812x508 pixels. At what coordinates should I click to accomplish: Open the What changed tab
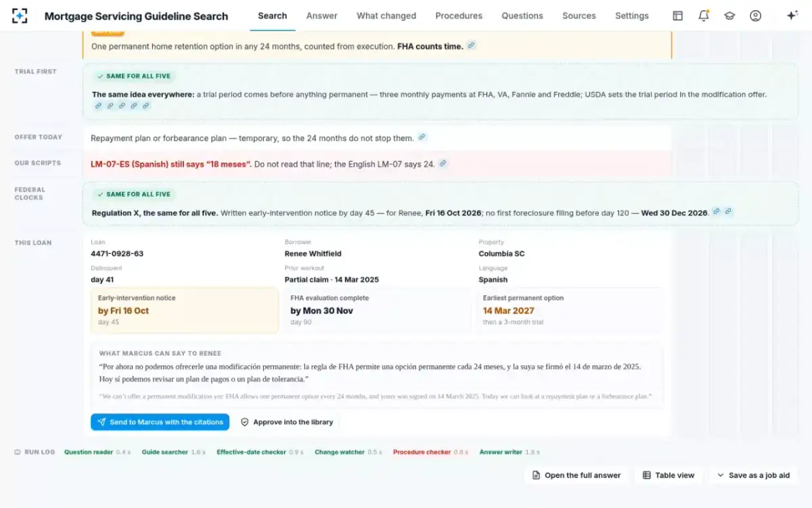(x=386, y=16)
